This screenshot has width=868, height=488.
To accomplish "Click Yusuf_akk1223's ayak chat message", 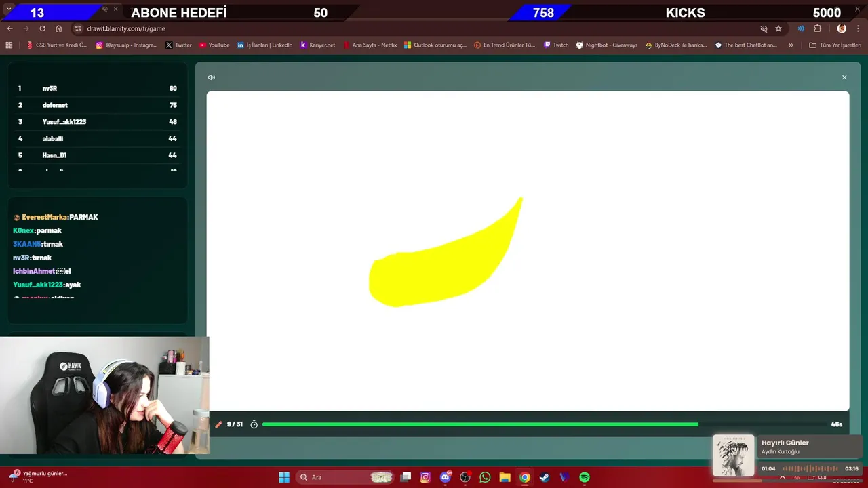I will pyautogui.click(x=47, y=285).
